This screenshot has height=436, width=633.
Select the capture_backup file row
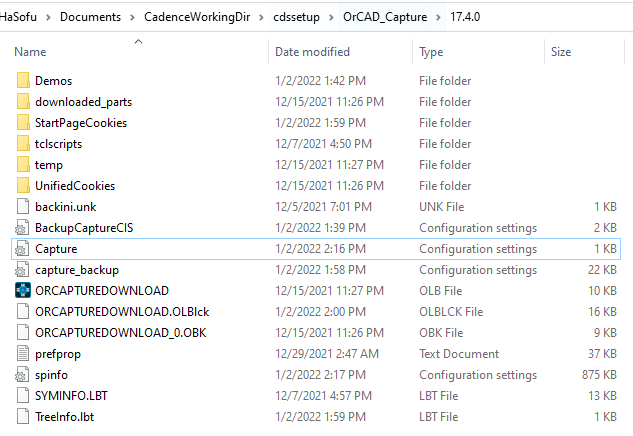click(x=316, y=270)
